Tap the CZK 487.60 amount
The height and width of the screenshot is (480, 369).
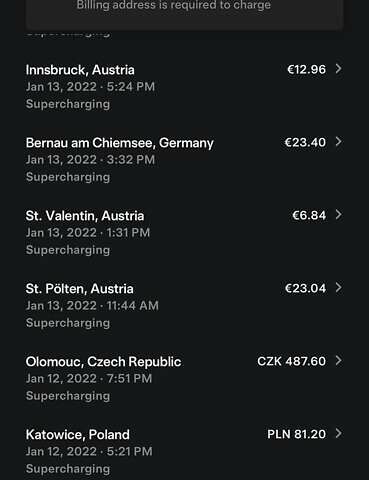point(291,361)
